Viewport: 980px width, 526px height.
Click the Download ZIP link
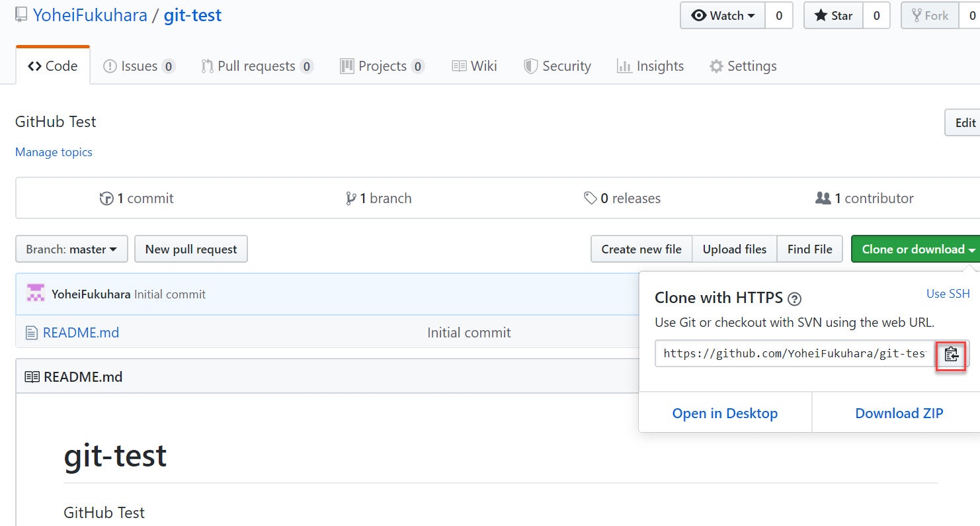(899, 412)
